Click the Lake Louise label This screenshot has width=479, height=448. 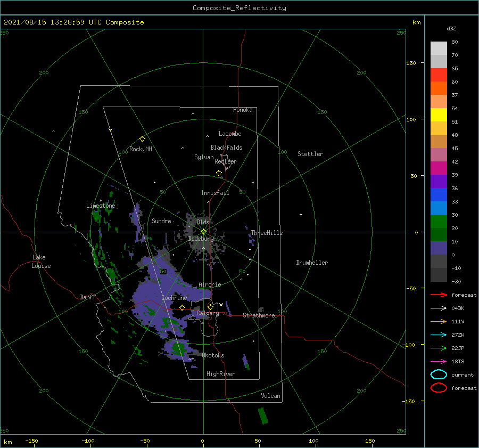tap(41, 262)
